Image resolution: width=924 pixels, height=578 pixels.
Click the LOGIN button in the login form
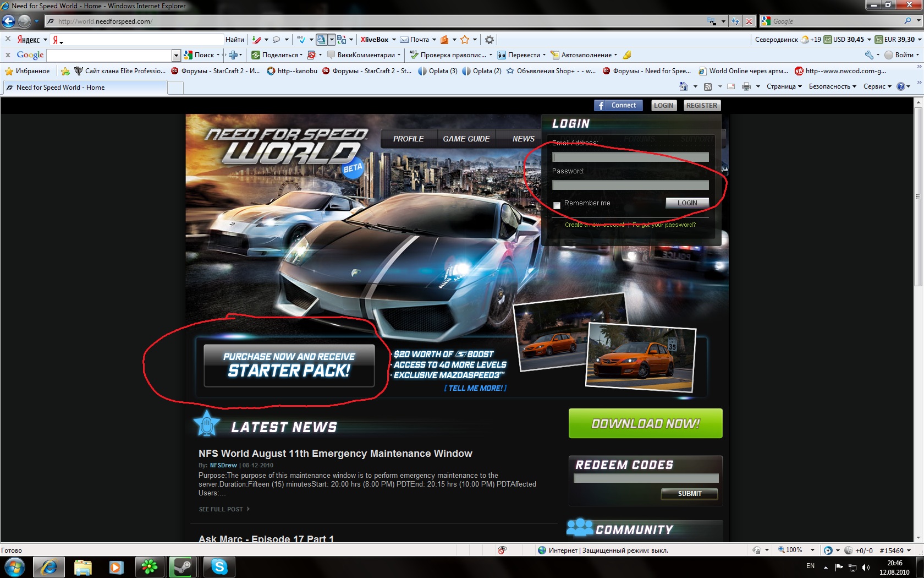coord(687,203)
